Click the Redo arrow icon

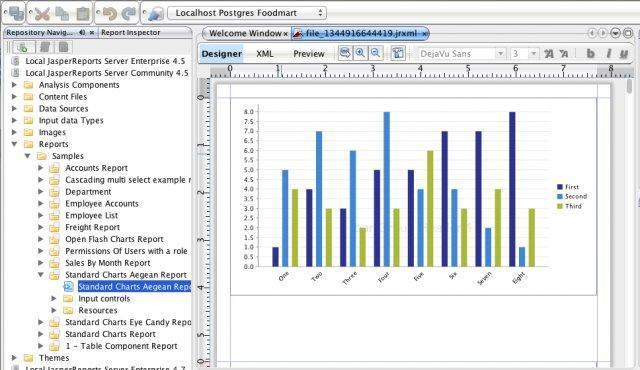[x=129, y=13]
